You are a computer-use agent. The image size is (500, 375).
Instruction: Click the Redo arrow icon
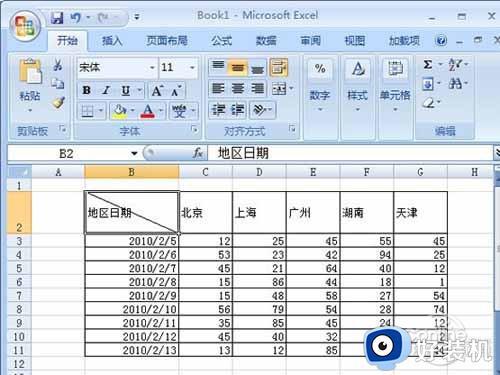tap(103, 17)
